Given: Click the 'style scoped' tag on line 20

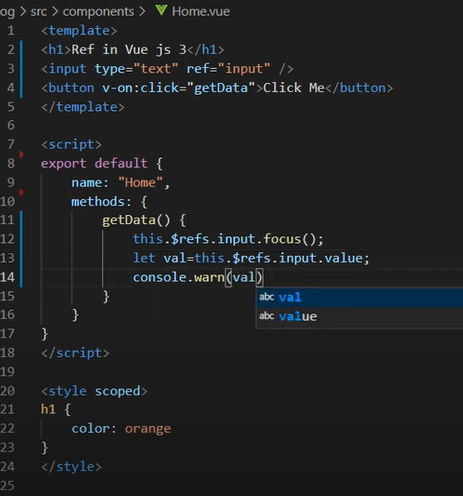Looking at the screenshot, I should pyautogui.click(x=94, y=391).
